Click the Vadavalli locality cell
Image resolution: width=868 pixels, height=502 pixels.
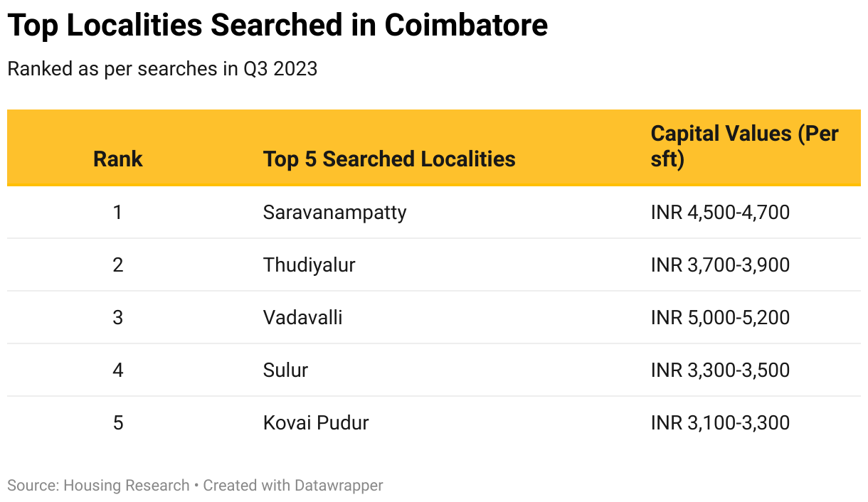(302, 317)
